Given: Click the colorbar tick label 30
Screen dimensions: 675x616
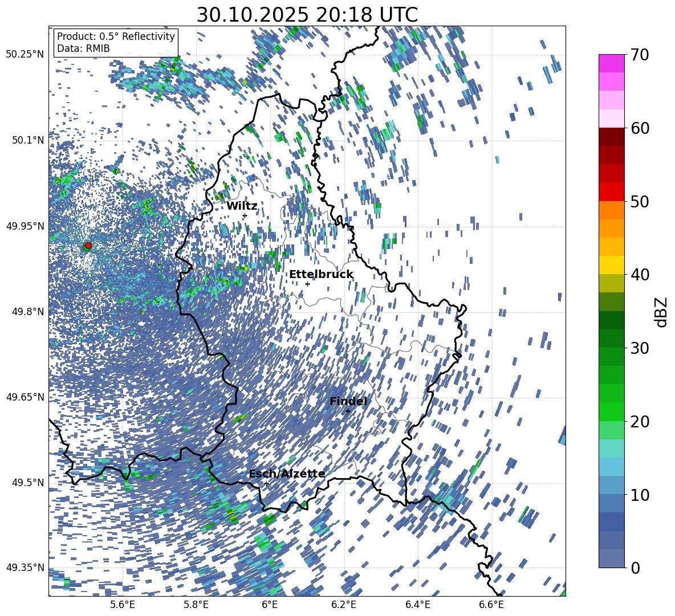Looking at the screenshot, I should click(640, 348).
